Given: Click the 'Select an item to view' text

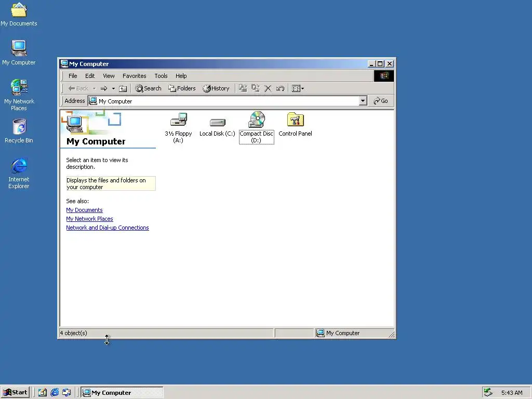Looking at the screenshot, I should click(97, 164).
